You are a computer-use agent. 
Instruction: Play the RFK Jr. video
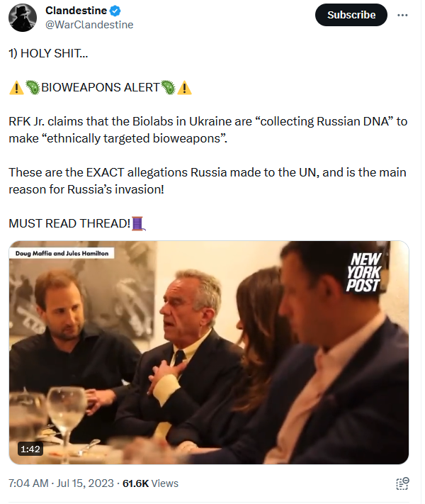pos(209,352)
